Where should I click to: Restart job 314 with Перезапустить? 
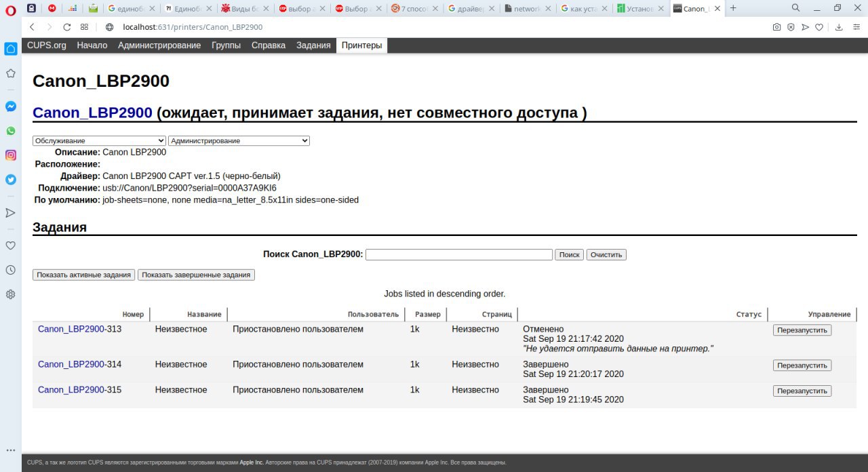802,366
